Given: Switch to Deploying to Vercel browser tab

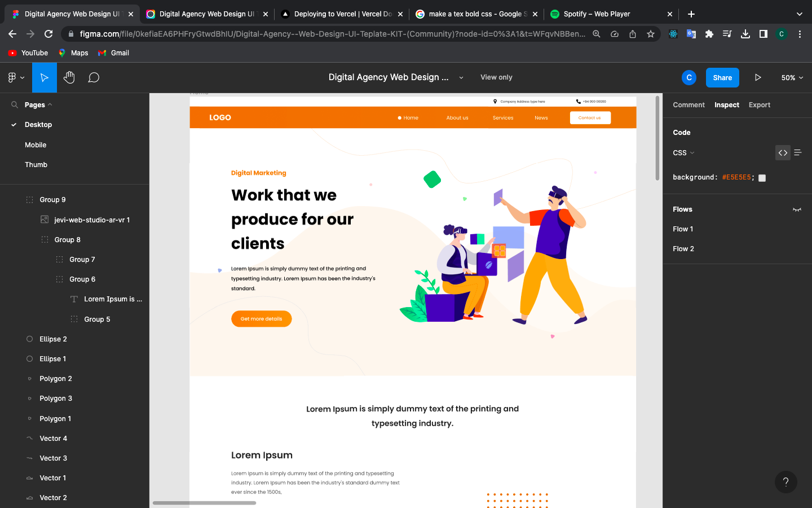Looking at the screenshot, I should tap(342, 14).
